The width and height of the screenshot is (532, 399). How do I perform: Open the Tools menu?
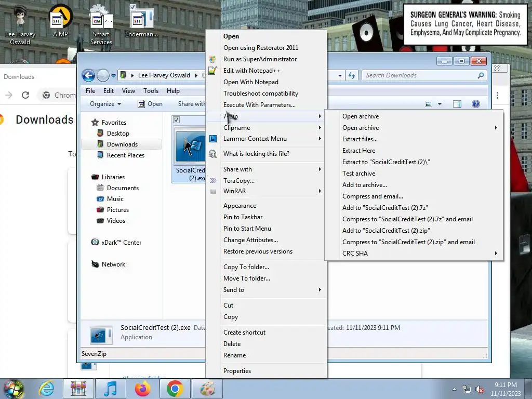(151, 90)
